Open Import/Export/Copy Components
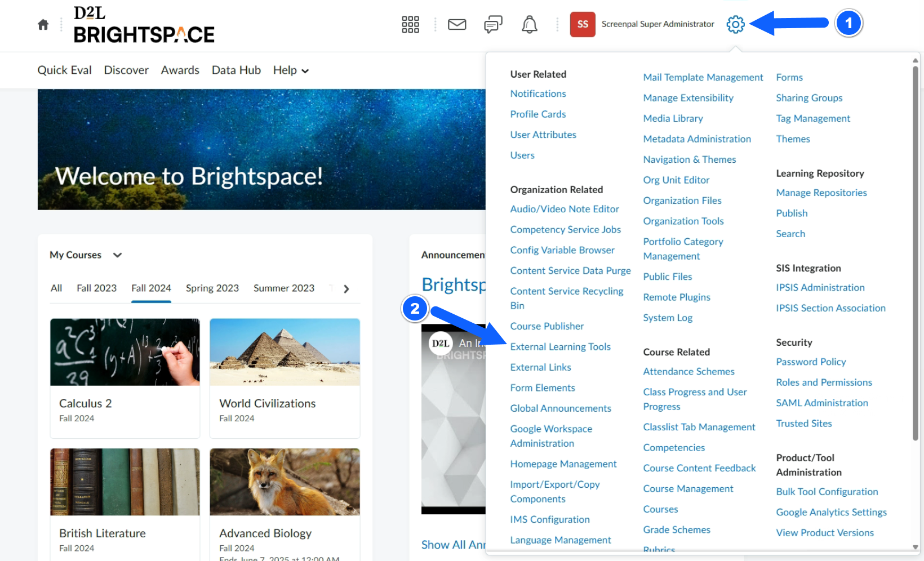Screen dimensions: 924x561 [555, 492]
